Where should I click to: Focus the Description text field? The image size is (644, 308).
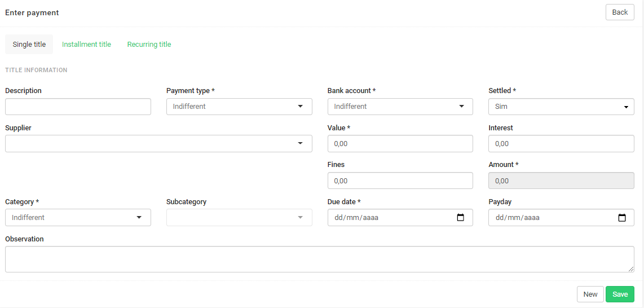(x=78, y=107)
